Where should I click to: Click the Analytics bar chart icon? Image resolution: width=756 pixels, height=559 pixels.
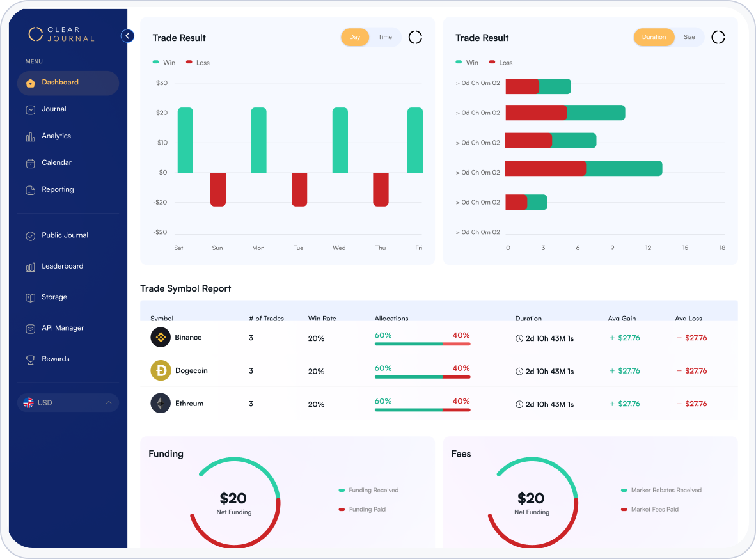30,137
